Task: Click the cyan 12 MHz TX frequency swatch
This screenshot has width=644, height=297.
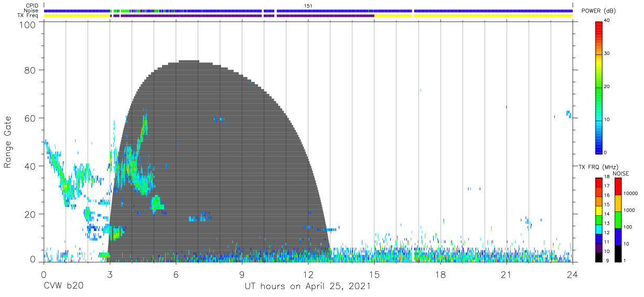Action: tap(599, 229)
